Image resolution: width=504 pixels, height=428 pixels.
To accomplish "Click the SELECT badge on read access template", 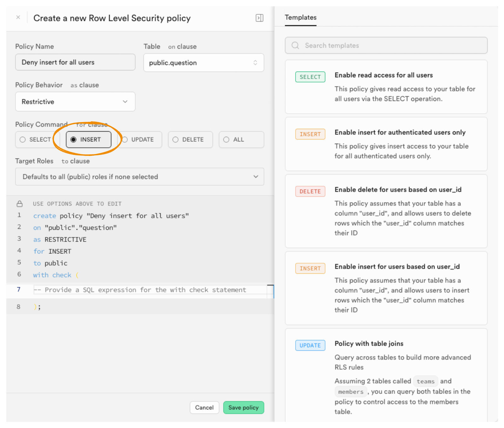I will [x=310, y=77].
